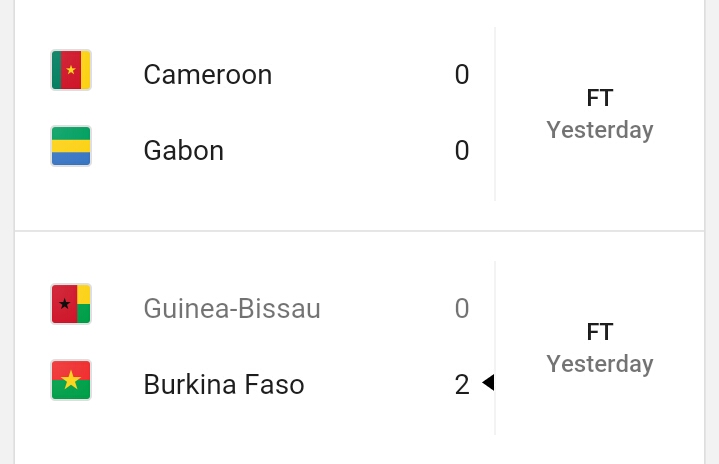Open the Gabon team link
The height and width of the screenshot is (464, 719).
point(183,151)
